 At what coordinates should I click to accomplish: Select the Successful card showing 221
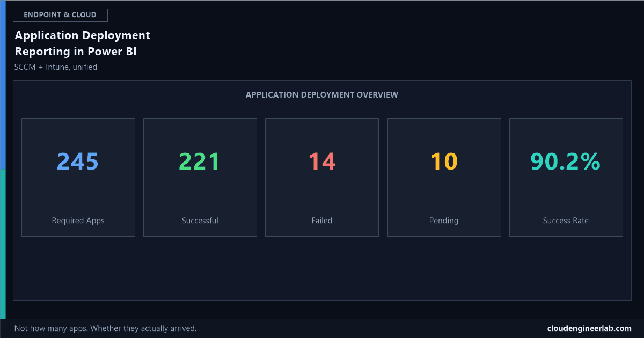coord(200,177)
